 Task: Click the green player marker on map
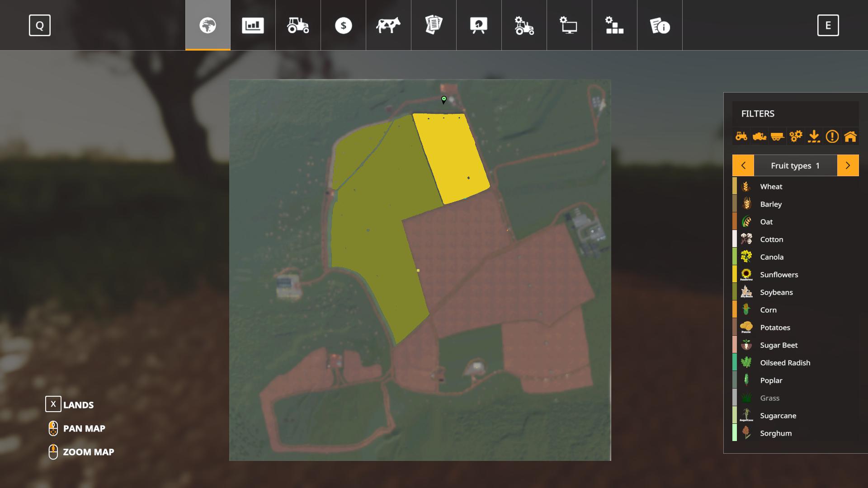[x=443, y=99]
